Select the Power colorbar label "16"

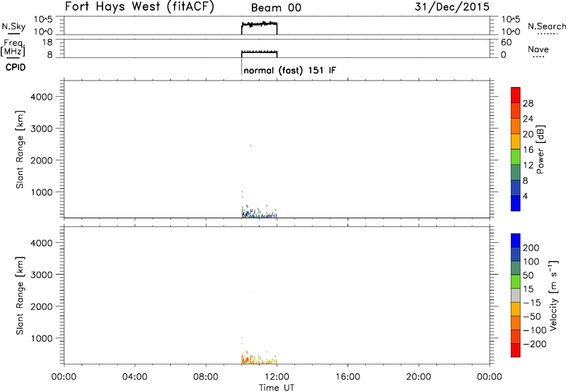[528, 150]
